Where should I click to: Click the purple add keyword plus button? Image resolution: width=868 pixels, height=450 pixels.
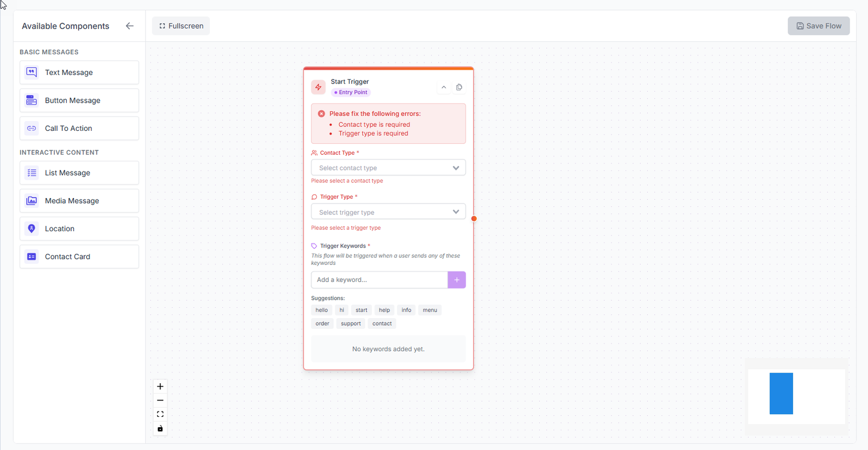pyautogui.click(x=457, y=280)
